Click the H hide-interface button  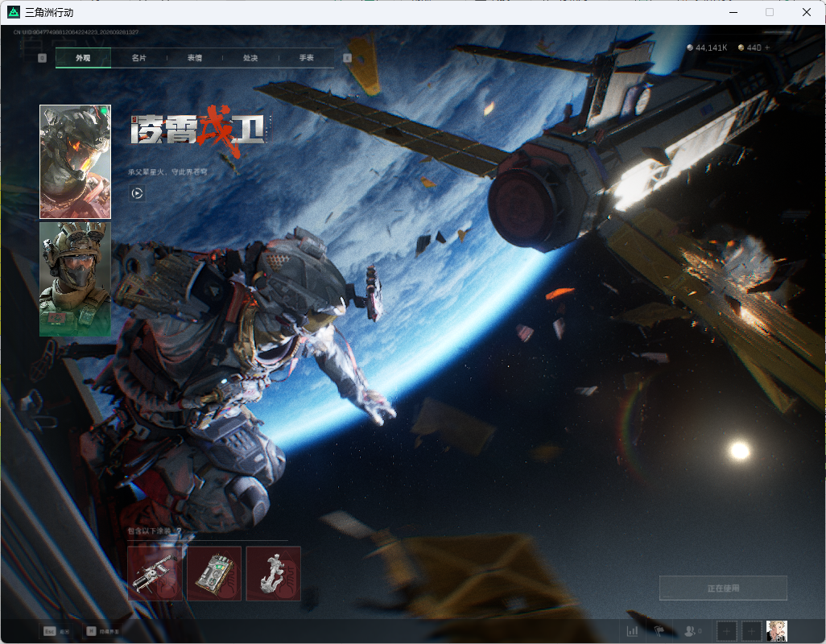click(x=103, y=631)
